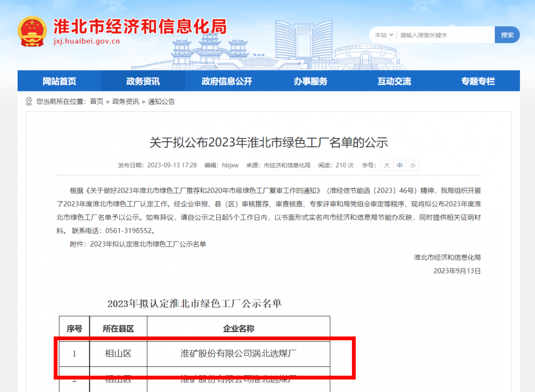This screenshot has width=535, height=392.
Task: Click the table heading 2023年拟认定淮北市绿色工厂公示名单
Action: click(195, 303)
